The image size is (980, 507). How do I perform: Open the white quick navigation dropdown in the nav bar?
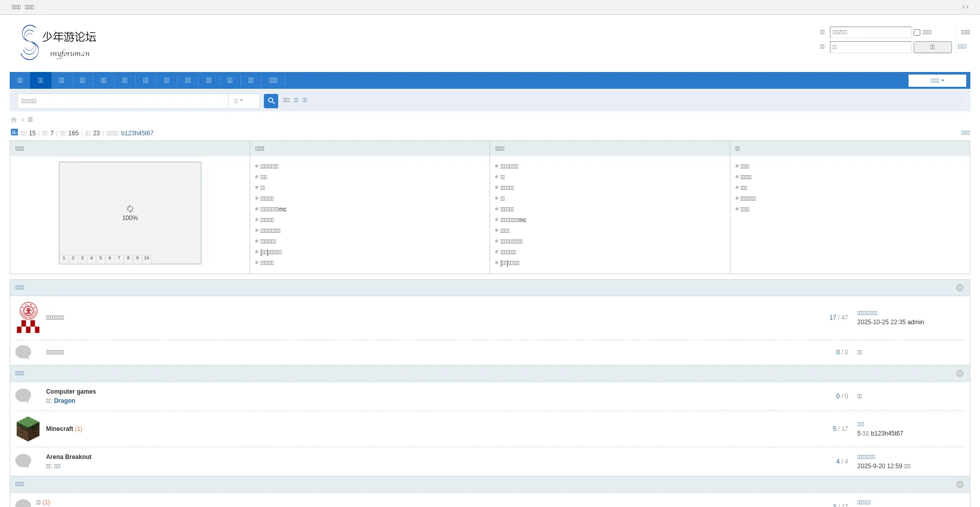(x=937, y=81)
